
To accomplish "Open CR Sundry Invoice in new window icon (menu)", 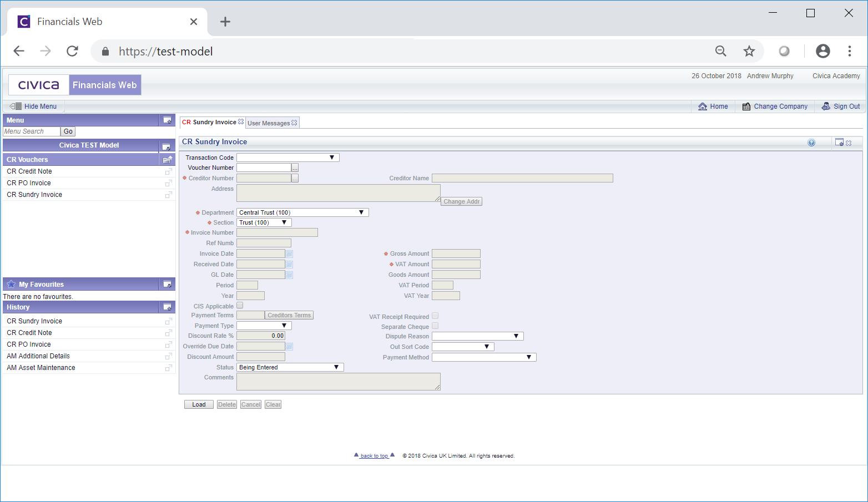I will pos(169,195).
